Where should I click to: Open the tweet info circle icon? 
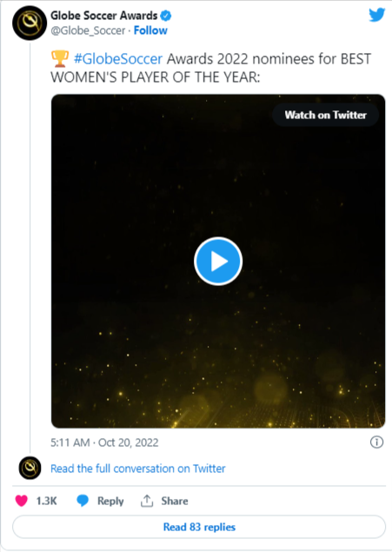tap(376, 442)
